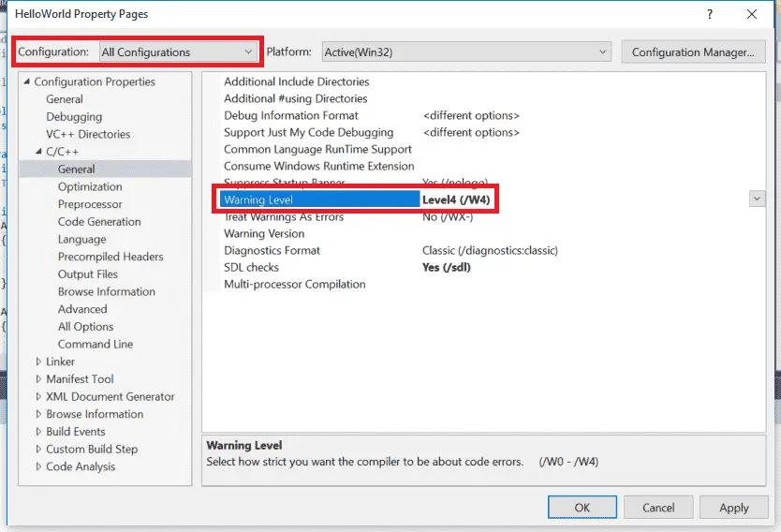Click the Apply button
Viewport: 781px width, 532px height.
click(x=733, y=508)
